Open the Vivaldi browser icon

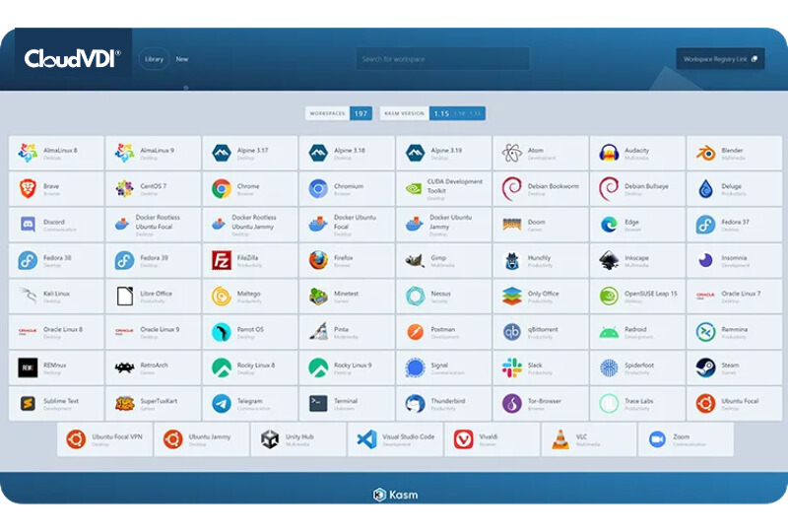tap(463, 439)
